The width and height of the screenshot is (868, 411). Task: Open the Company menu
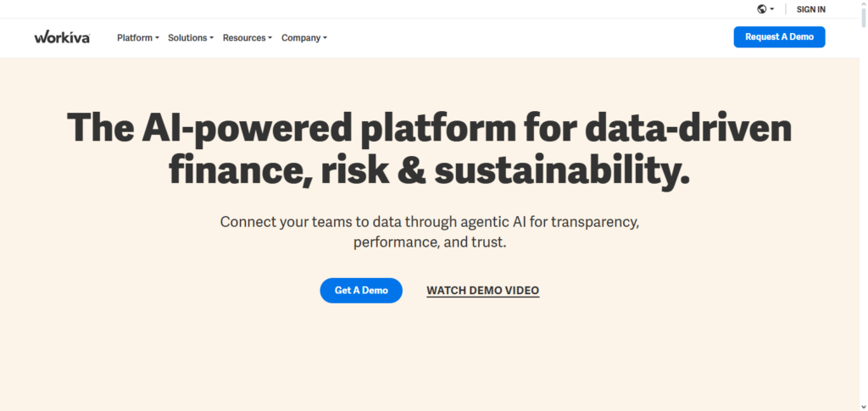point(301,38)
